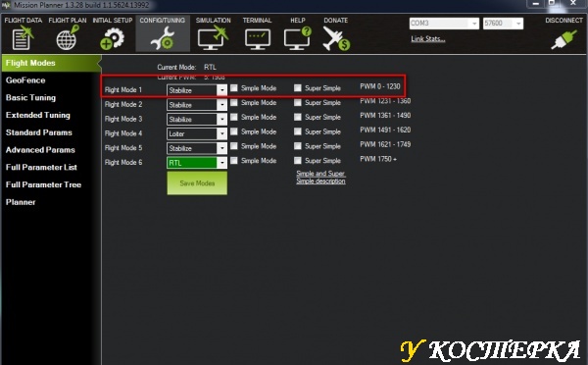Open Simple and Super Simple description link
The height and width of the screenshot is (365, 588).
pos(320,178)
